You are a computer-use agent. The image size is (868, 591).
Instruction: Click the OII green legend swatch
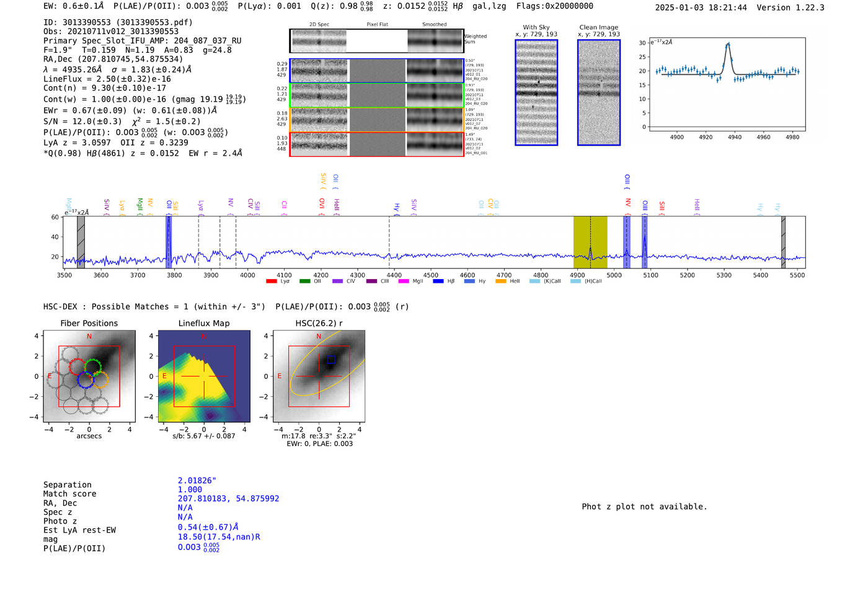click(x=304, y=281)
